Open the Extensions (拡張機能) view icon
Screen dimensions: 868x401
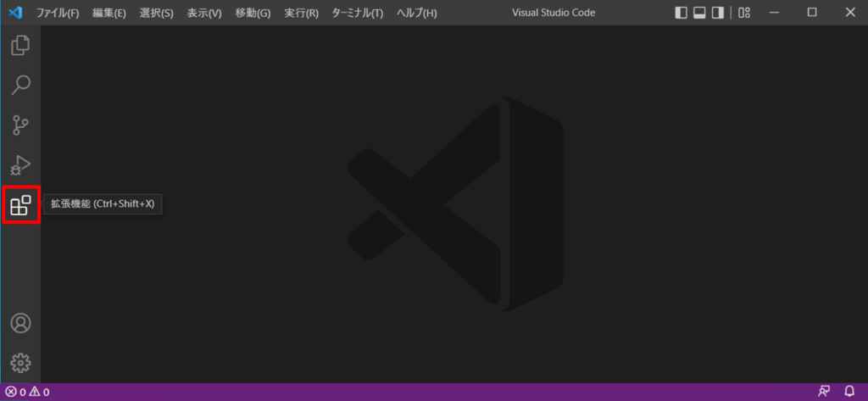tap(20, 205)
